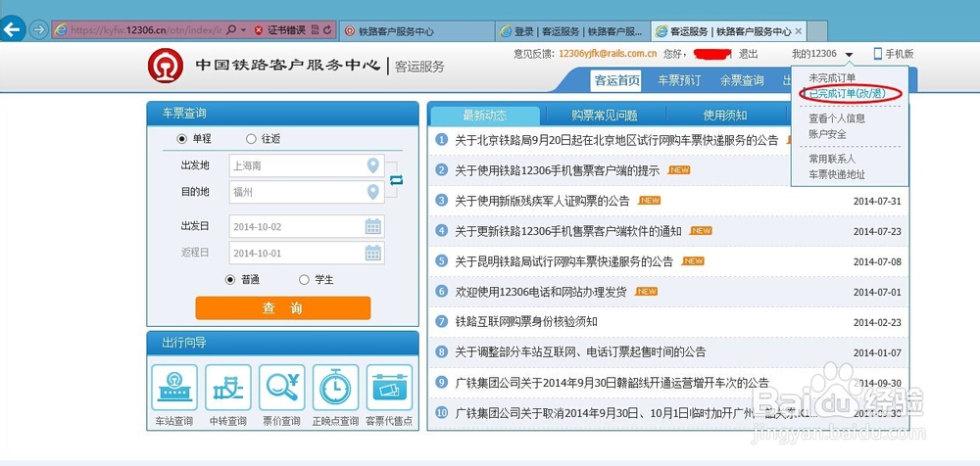Viewport: 980px width, 466px height.
Task: Click the 出发地 field showing 上海南
Action: coord(307,165)
